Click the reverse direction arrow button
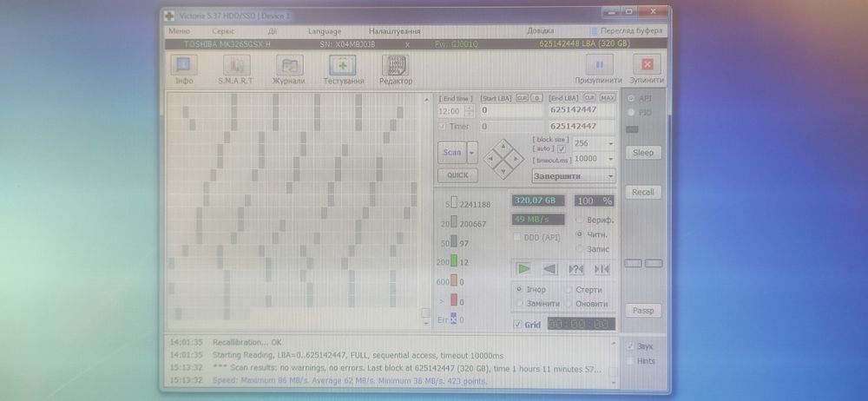 [x=549, y=269]
